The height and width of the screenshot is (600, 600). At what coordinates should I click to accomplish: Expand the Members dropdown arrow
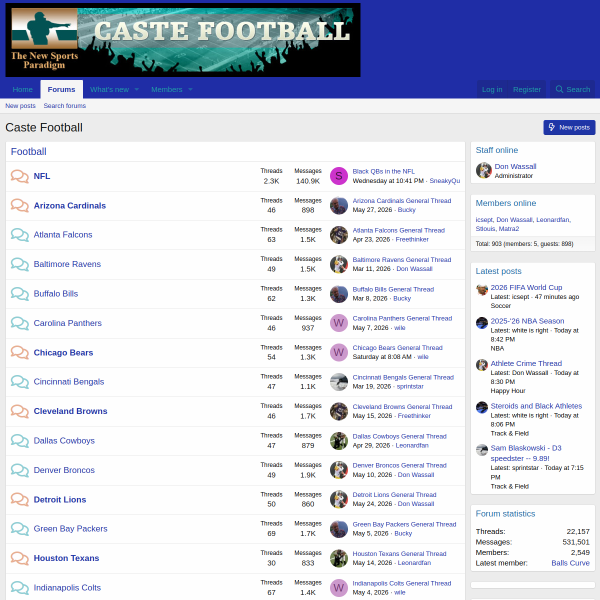[x=190, y=90]
